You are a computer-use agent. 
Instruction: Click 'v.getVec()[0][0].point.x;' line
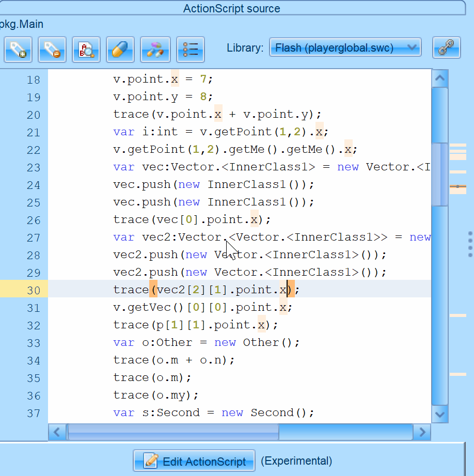click(203, 308)
